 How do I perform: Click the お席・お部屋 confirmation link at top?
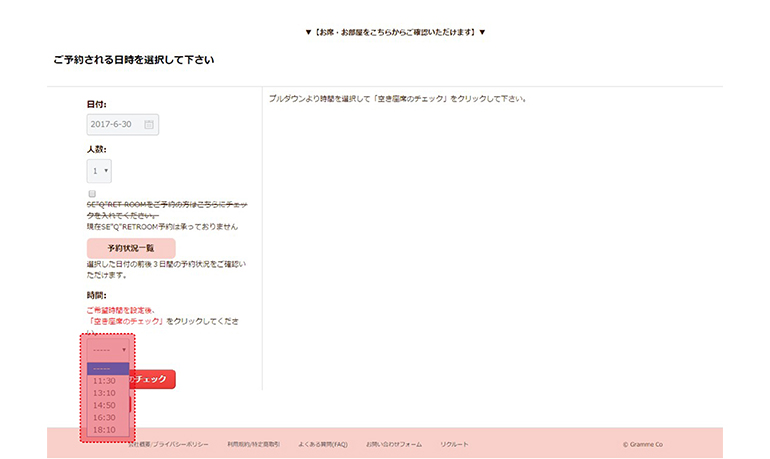tap(395, 32)
